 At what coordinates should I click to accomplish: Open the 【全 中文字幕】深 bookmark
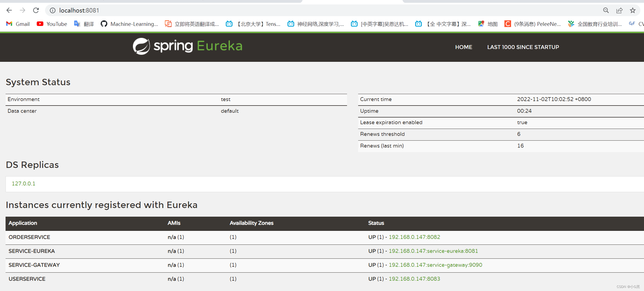443,24
